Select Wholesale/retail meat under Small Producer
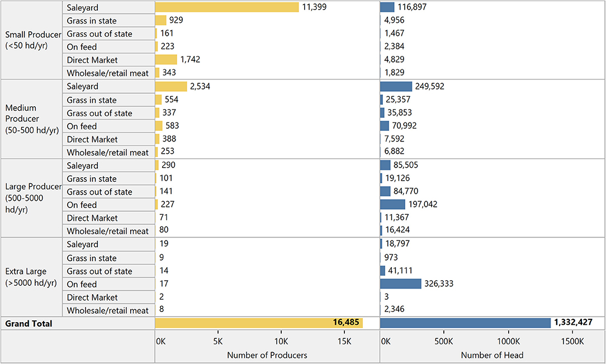The width and height of the screenshot is (606, 364). (107, 73)
